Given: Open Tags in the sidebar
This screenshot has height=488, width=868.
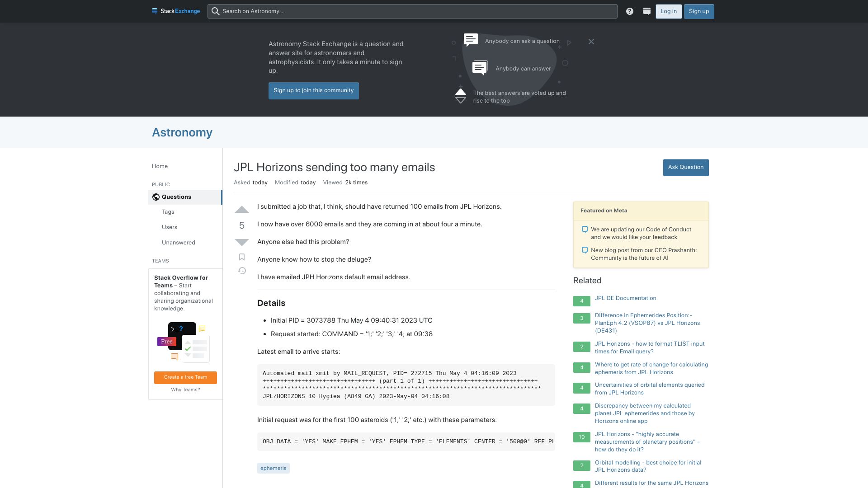Looking at the screenshot, I should tap(168, 212).
